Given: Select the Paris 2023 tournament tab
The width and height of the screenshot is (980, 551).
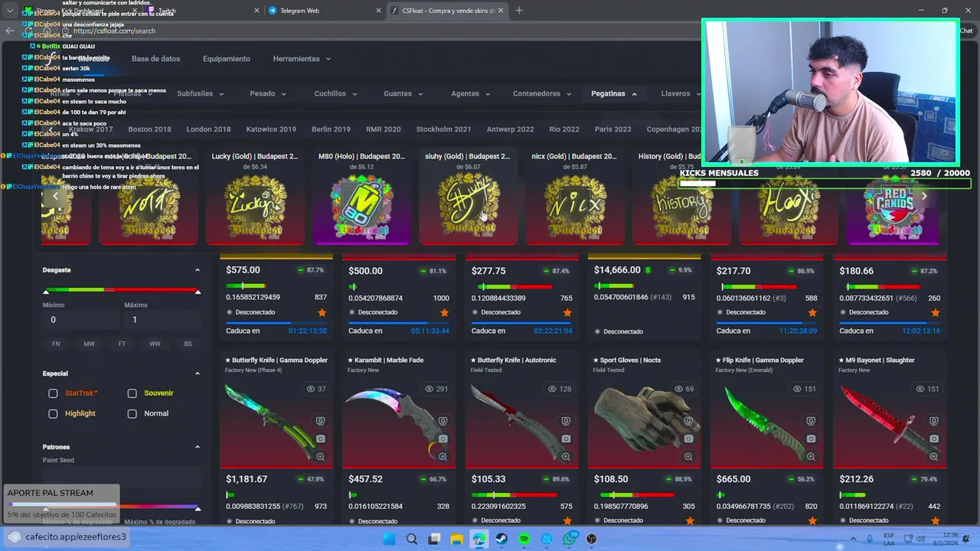Looking at the screenshot, I should pyautogui.click(x=612, y=129).
